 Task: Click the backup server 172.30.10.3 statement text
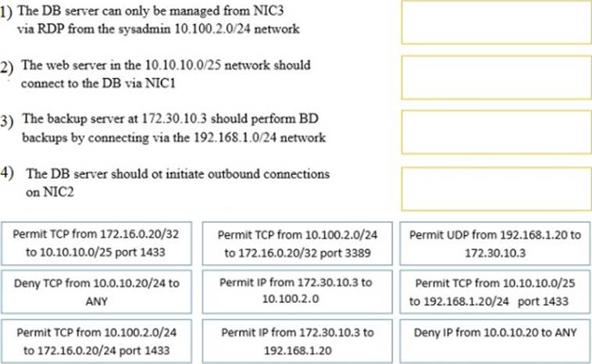173,128
